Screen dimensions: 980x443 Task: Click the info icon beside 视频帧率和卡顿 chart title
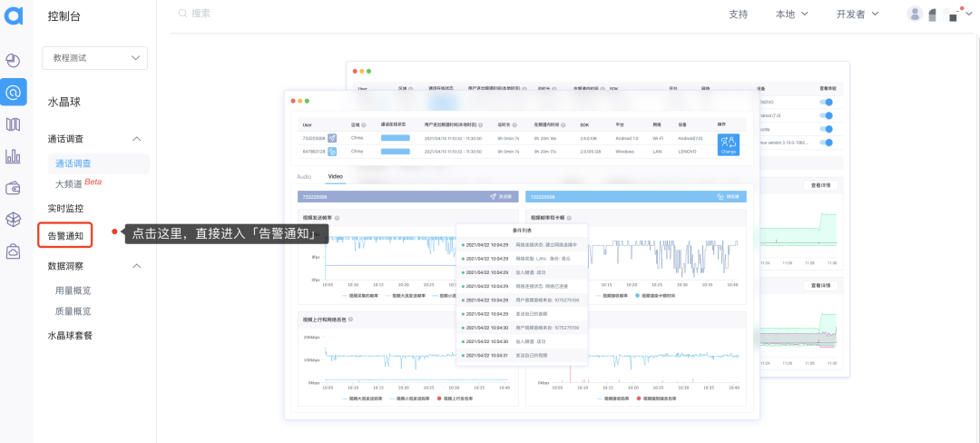click(x=571, y=218)
